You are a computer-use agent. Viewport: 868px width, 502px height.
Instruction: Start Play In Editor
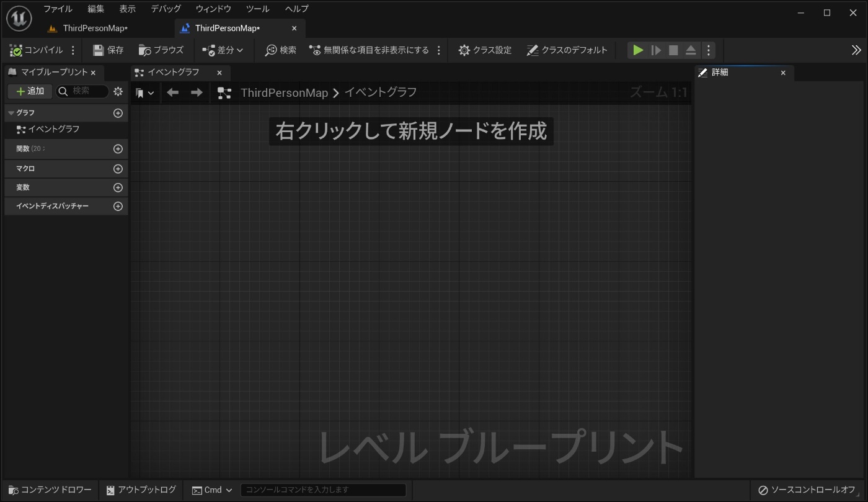tap(638, 50)
